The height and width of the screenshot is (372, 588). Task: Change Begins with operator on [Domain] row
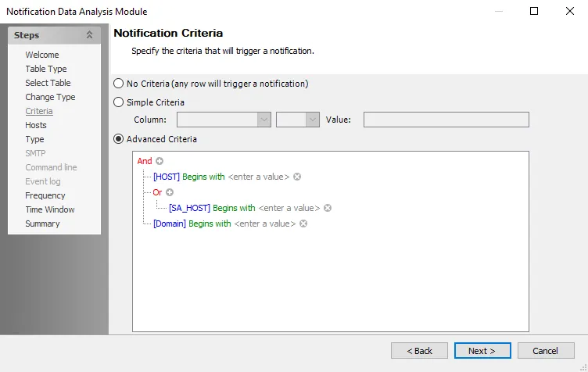(x=210, y=224)
